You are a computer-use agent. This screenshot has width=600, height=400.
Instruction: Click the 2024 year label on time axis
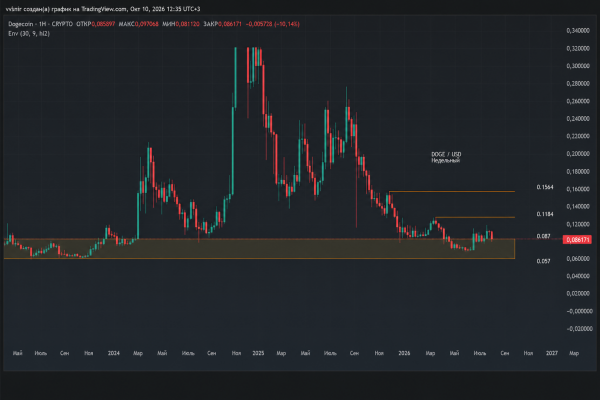point(114,353)
